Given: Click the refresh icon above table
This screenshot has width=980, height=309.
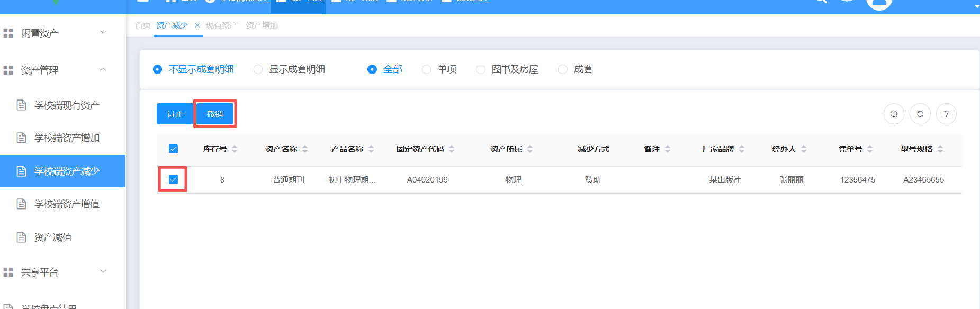Looking at the screenshot, I should pyautogui.click(x=920, y=114).
